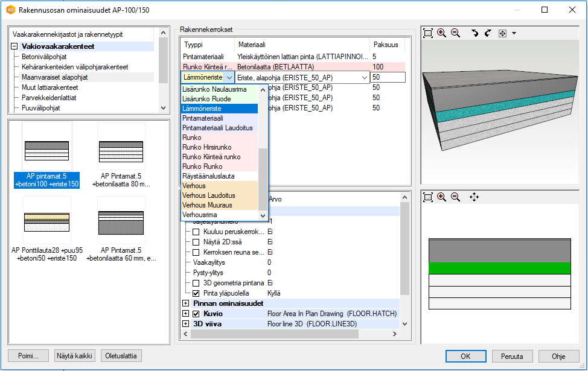Screen dimensions: 588x371
Task: Collapse the Vakiovaakarakenteet tree node
Action: pos(14,46)
